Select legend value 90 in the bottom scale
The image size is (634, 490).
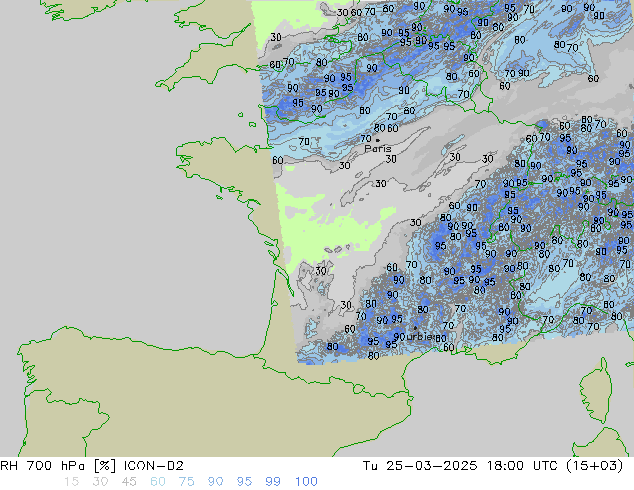pos(215,482)
